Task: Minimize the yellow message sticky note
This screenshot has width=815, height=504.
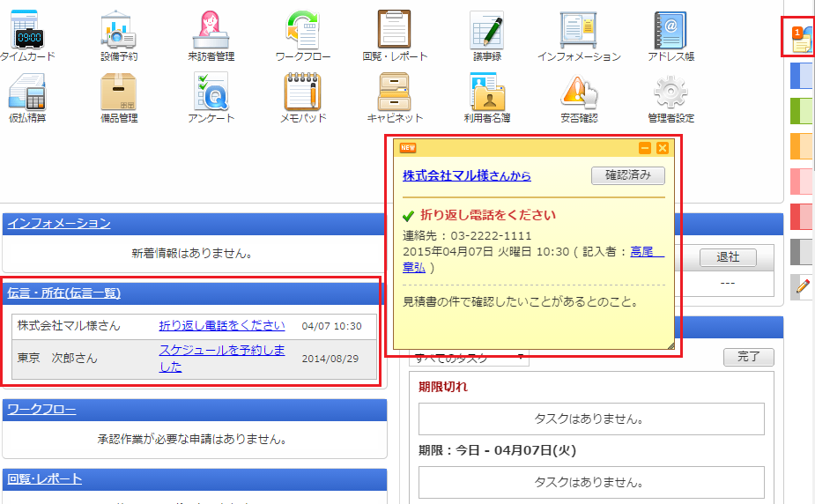Action: (x=645, y=148)
